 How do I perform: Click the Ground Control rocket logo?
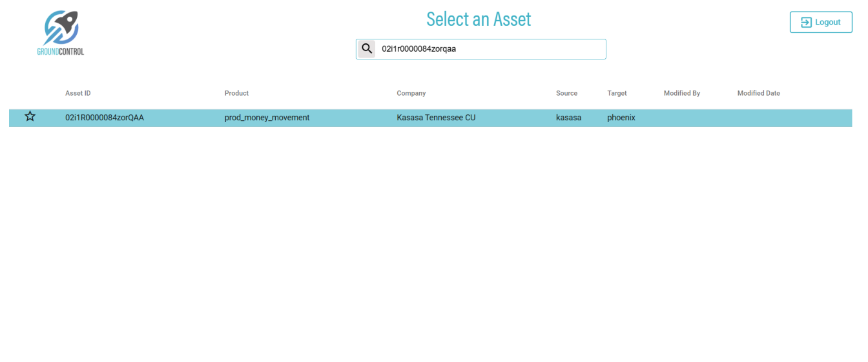(x=61, y=32)
